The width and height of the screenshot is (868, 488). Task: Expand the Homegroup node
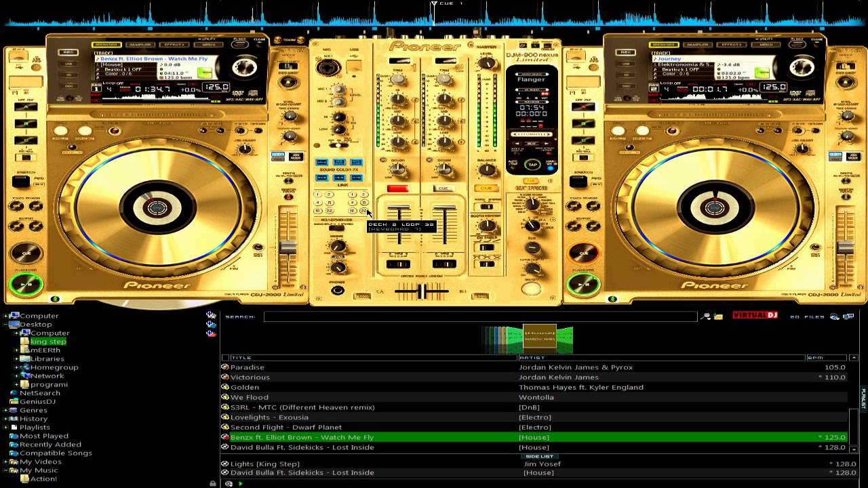(16, 367)
